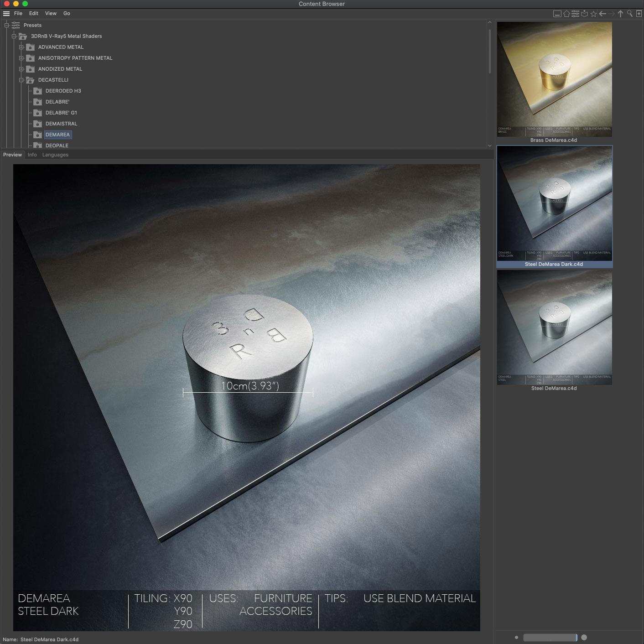The width and height of the screenshot is (644, 644).
Task: Click the DEERODED H3 folder icon
Action: click(37, 91)
